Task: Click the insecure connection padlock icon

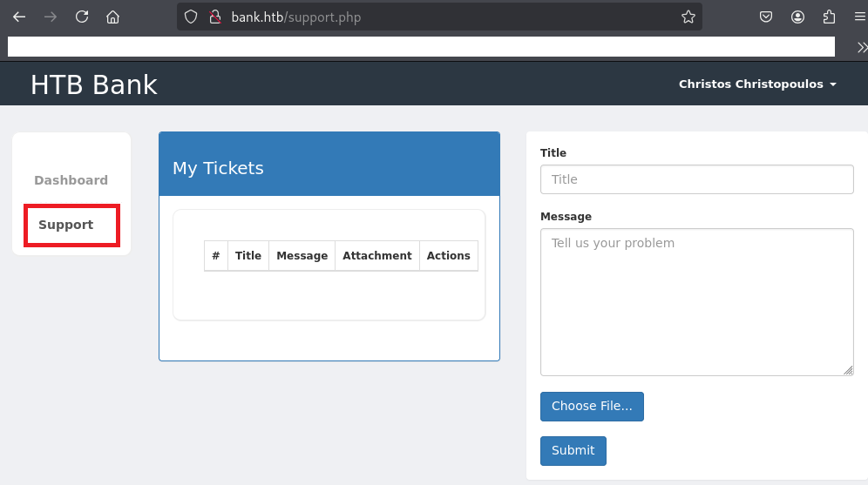Action: [x=214, y=17]
